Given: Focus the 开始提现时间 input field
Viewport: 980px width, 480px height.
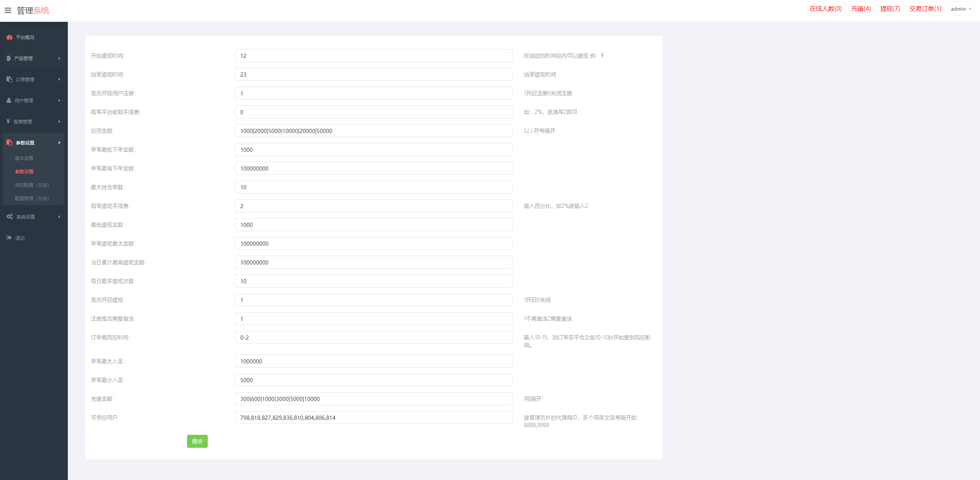Looking at the screenshot, I should pos(374,56).
